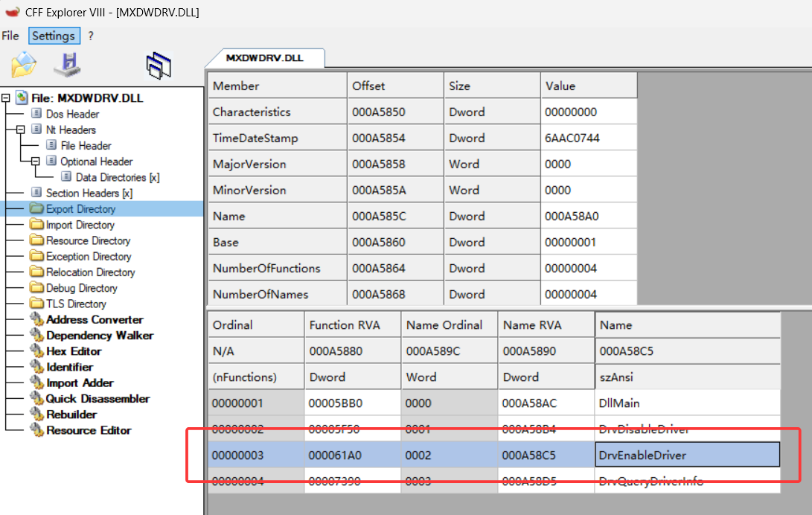The height and width of the screenshot is (515, 812).
Task: Edit the Base value 00000001
Action: 589,242
